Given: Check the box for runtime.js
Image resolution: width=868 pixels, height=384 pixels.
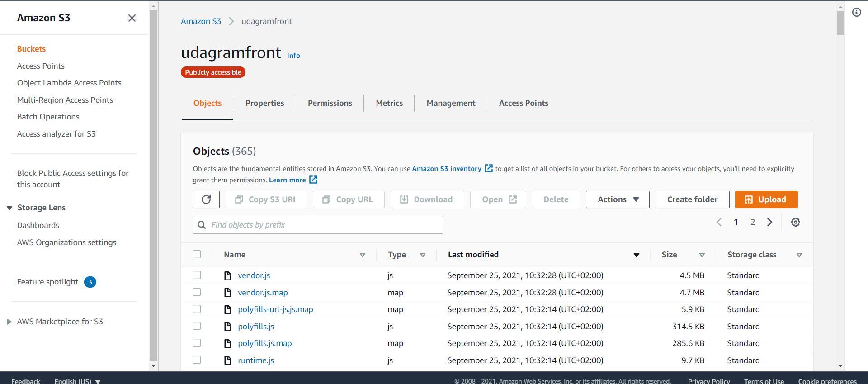Looking at the screenshot, I should click(197, 360).
